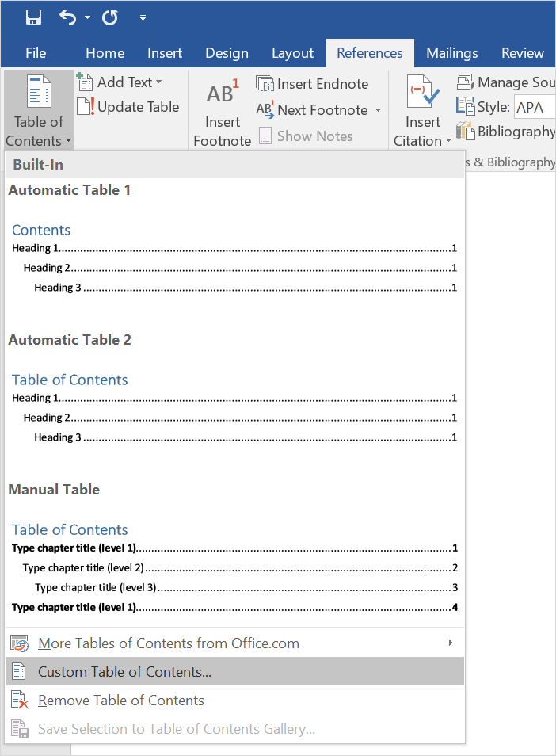Open the Mailings ribbon tab
This screenshot has height=756, width=556.
[x=451, y=53]
